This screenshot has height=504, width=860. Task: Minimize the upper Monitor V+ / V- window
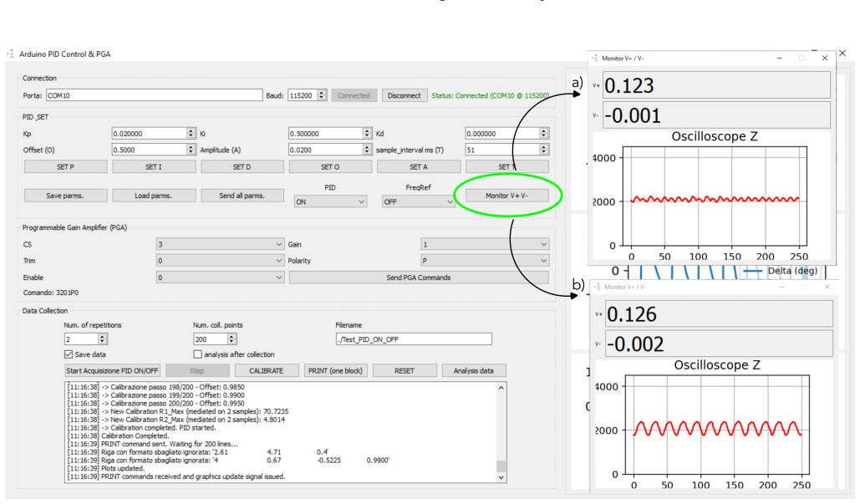click(x=780, y=59)
